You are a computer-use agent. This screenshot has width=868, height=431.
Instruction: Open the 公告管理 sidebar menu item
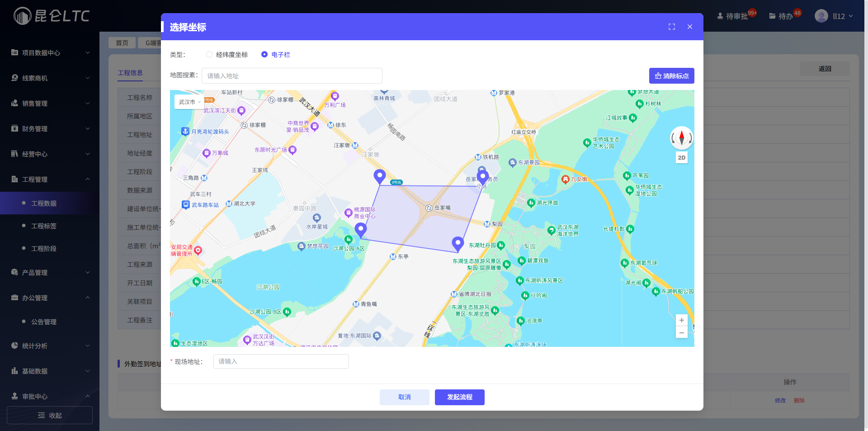(x=44, y=322)
